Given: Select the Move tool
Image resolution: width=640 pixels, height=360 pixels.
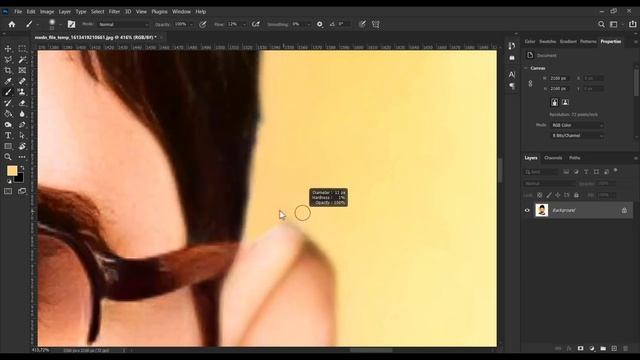Looking at the screenshot, I should tap(8, 49).
